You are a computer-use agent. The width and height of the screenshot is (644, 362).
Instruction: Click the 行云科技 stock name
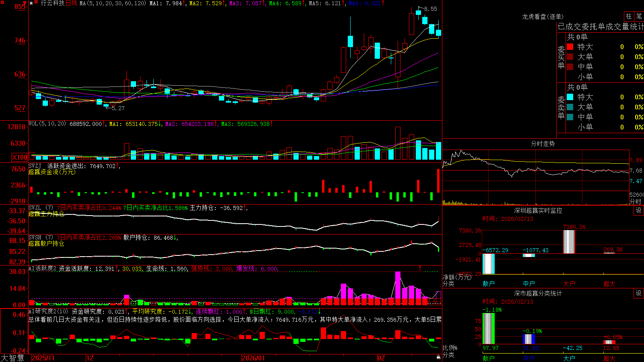pyautogui.click(x=52, y=3)
